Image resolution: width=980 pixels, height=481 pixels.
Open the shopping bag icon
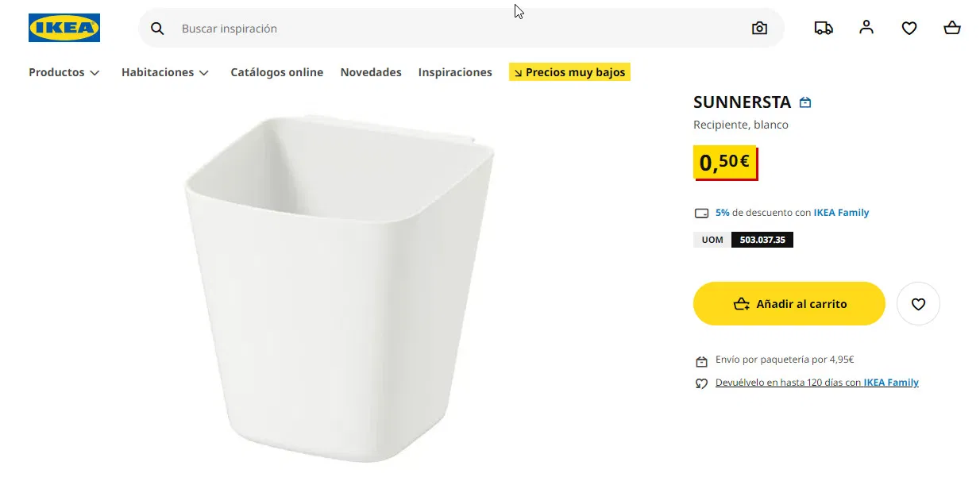(x=951, y=28)
